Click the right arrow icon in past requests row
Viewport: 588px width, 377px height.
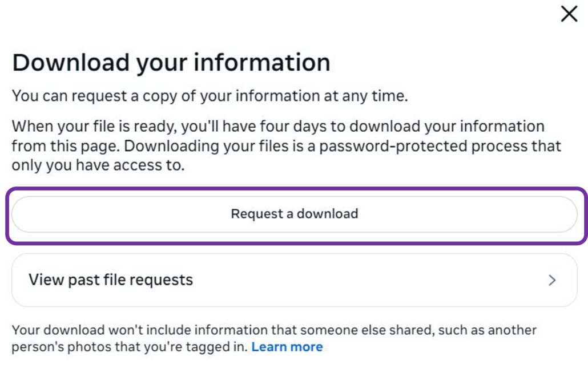pos(552,280)
